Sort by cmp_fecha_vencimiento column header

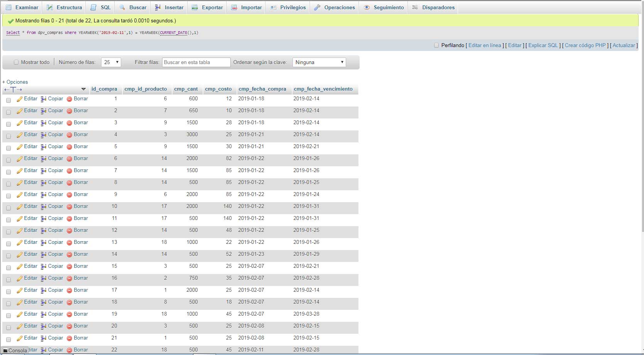click(323, 89)
